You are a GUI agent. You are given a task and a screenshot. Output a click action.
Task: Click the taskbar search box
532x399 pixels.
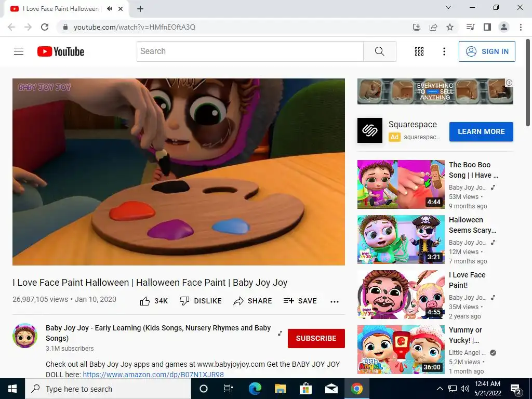point(108,389)
